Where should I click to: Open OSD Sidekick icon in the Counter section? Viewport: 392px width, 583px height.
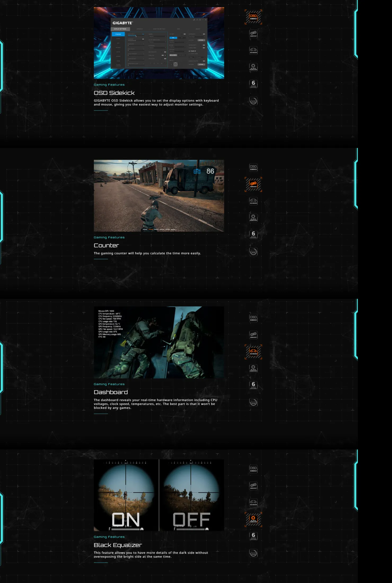coord(253,167)
